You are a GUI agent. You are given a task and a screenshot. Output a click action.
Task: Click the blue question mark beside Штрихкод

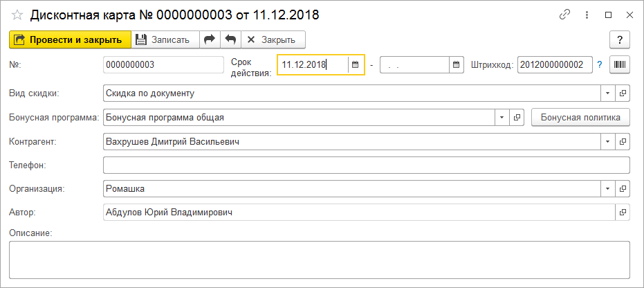click(x=600, y=65)
